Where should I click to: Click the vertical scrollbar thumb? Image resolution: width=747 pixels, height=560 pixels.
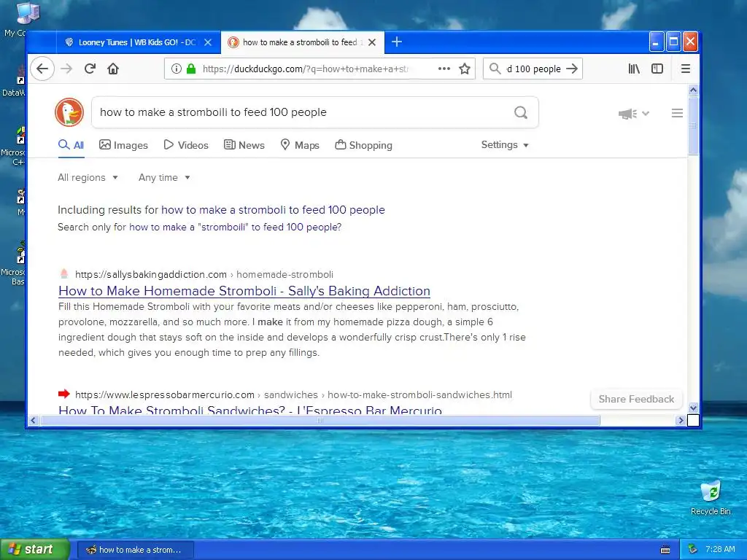[x=693, y=125]
